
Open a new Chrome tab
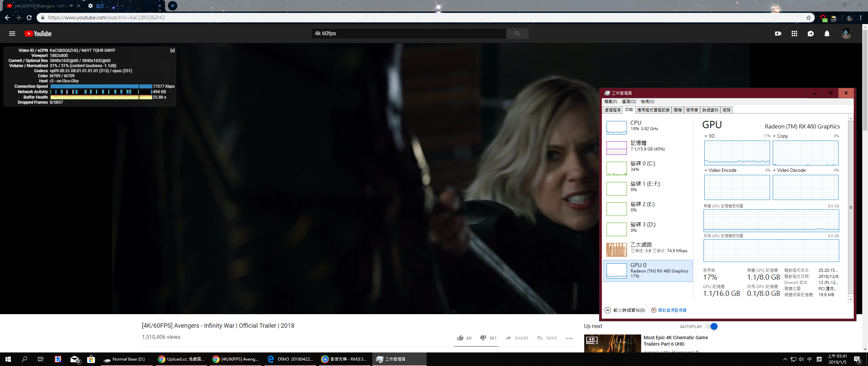pyautogui.click(x=173, y=6)
